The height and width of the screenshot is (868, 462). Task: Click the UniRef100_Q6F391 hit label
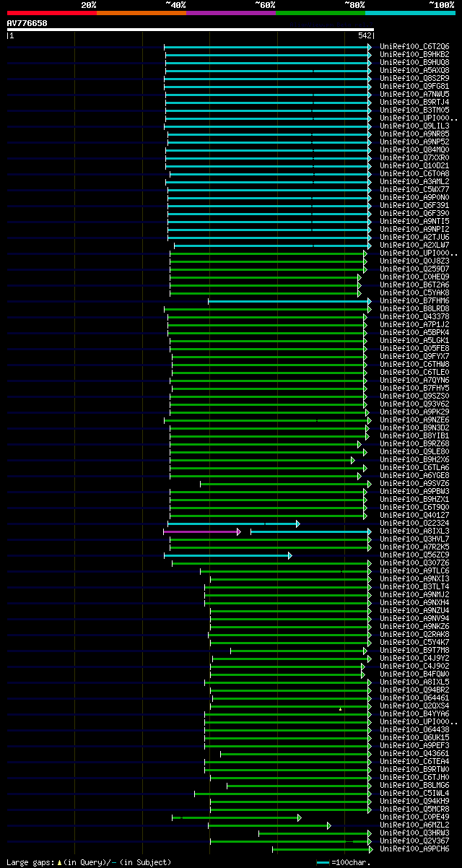415,206
